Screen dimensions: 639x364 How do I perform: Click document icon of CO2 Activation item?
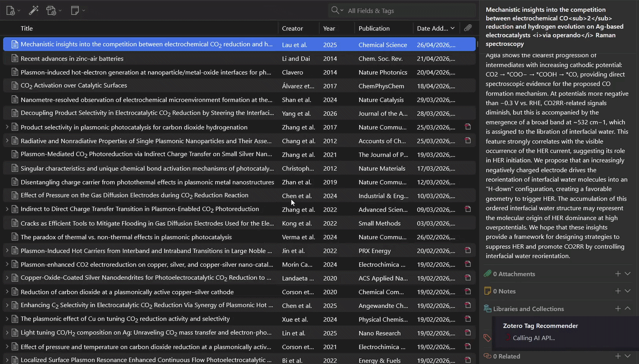click(x=15, y=86)
